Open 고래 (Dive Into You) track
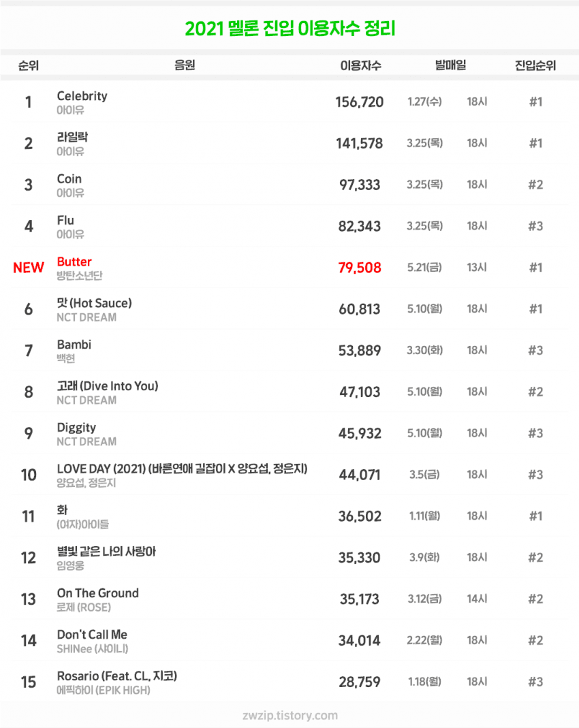The width and height of the screenshot is (579, 728). [x=107, y=386]
